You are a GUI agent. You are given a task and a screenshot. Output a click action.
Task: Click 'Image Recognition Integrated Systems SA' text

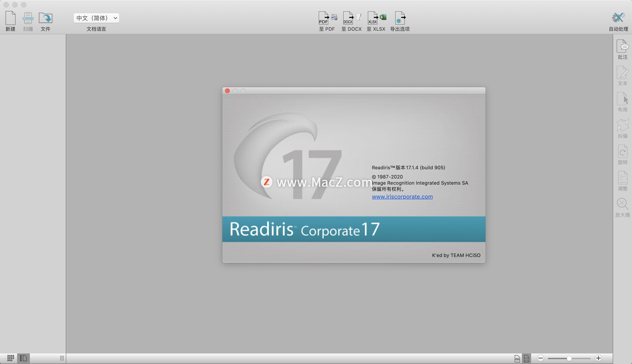pyautogui.click(x=420, y=183)
